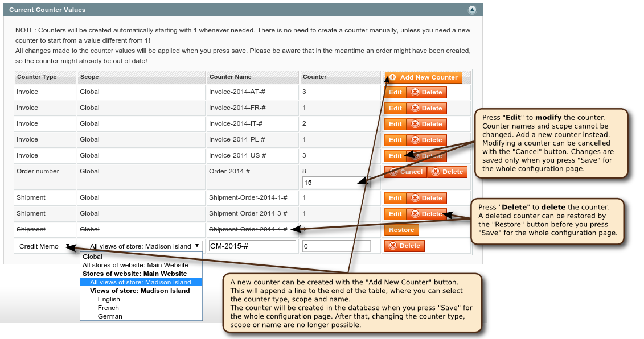Delete the Invoice-2014-AT-# counter
This screenshot has width=644, height=339.
pyautogui.click(x=426, y=92)
